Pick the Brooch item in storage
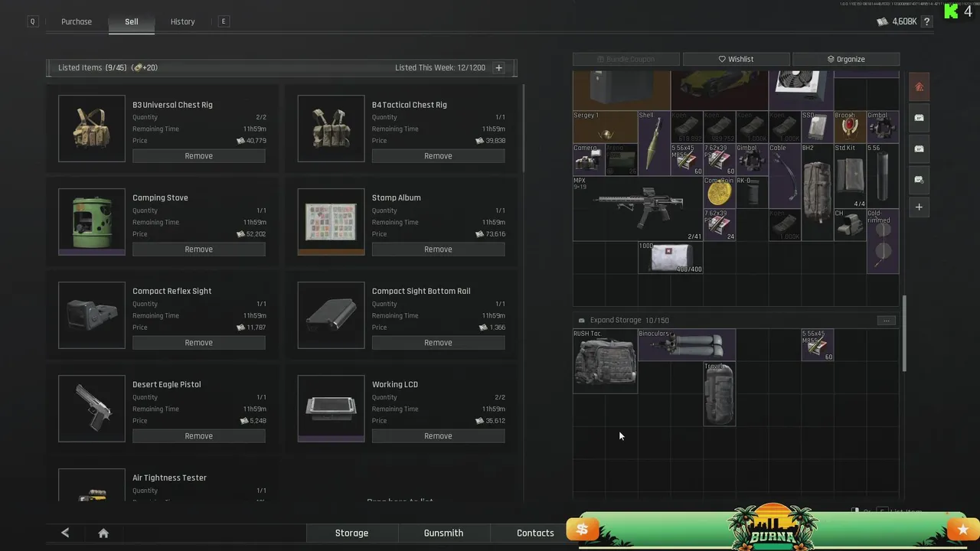Screen dimensions: 980x551 pos(849,126)
